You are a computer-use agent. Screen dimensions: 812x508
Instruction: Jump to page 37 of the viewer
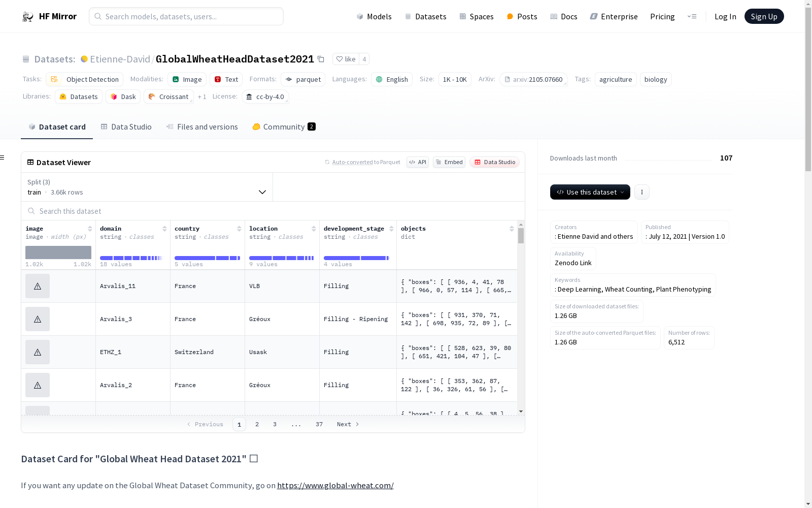click(x=319, y=424)
